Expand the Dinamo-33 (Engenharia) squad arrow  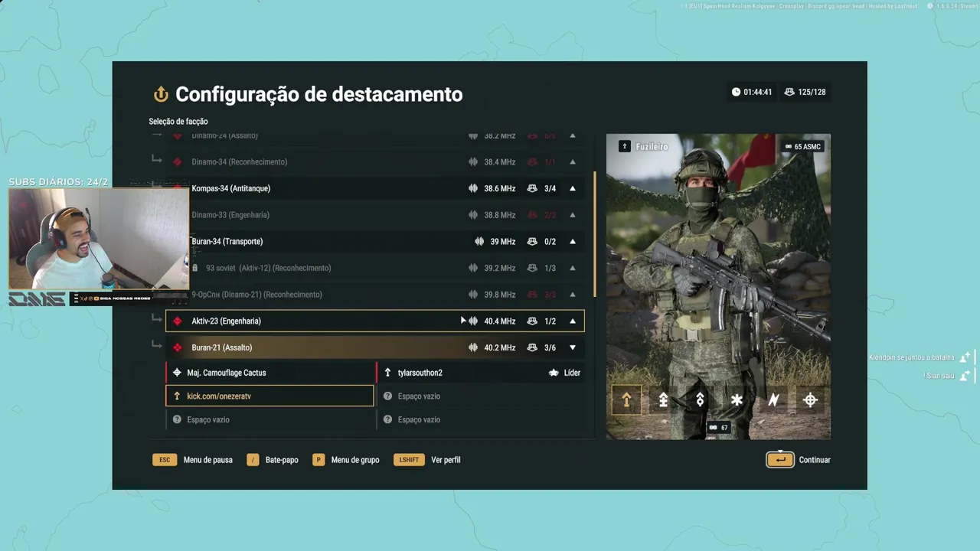click(573, 215)
